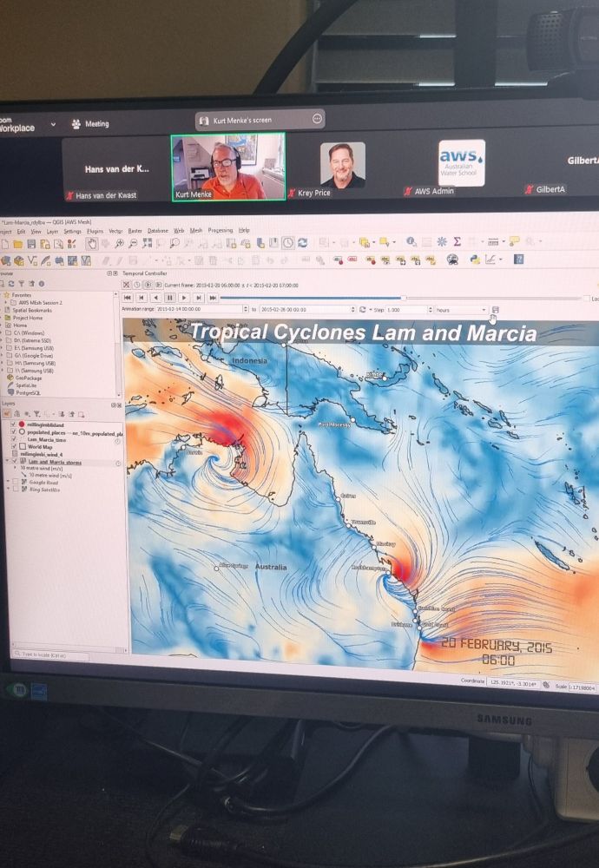Image resolution: width=599 pixels, height=868 pixels.
Task: Open the Temporal Controller clock icon in toolbar
Action: (288, 242)
